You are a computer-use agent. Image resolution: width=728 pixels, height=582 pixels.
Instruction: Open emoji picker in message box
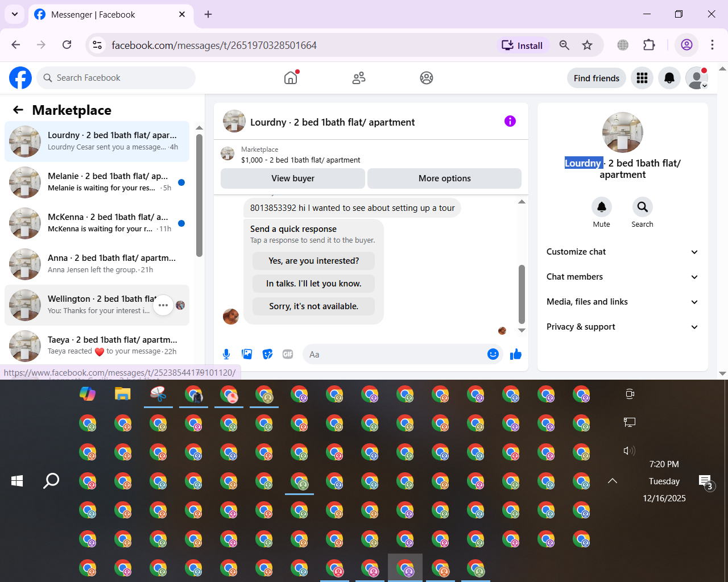493,355
